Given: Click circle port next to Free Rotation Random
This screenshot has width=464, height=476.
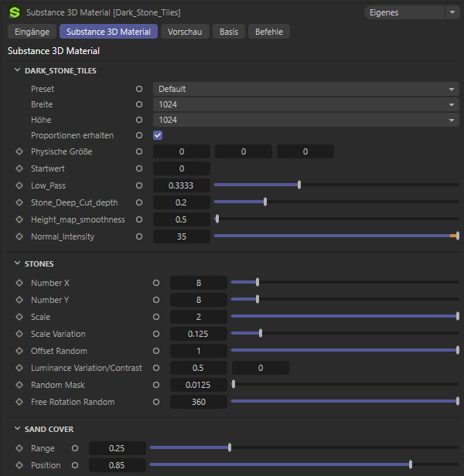Looking at the screenshot, I should (x=156, y=402).
